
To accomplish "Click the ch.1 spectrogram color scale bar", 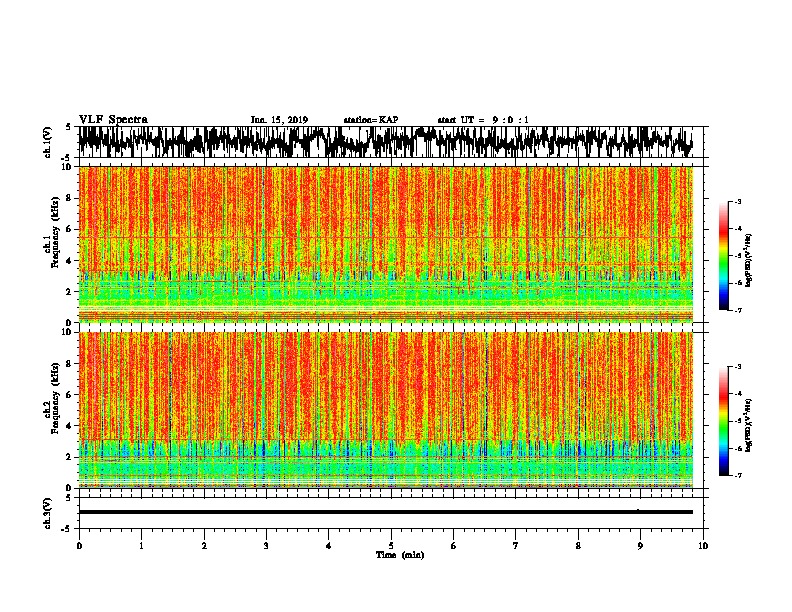I will (724, 256).
